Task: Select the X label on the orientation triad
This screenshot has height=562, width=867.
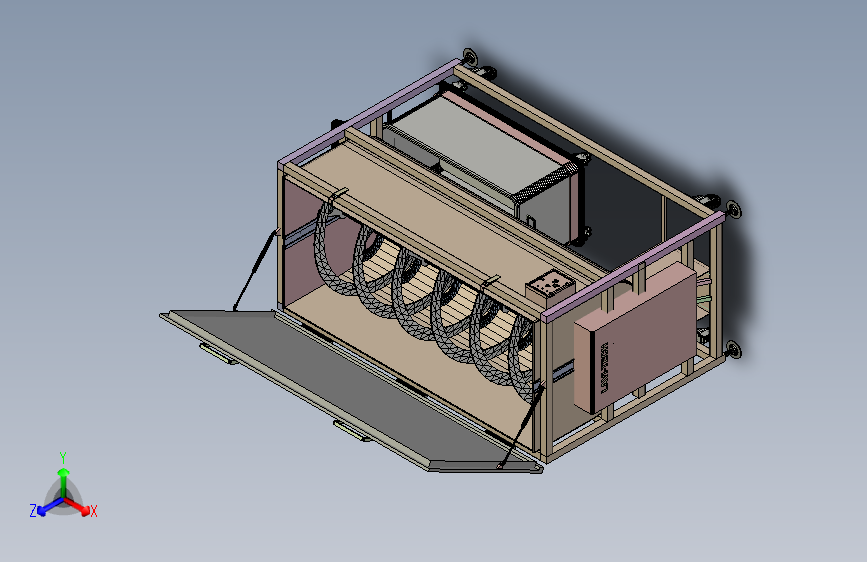Action: pos(93,512)
